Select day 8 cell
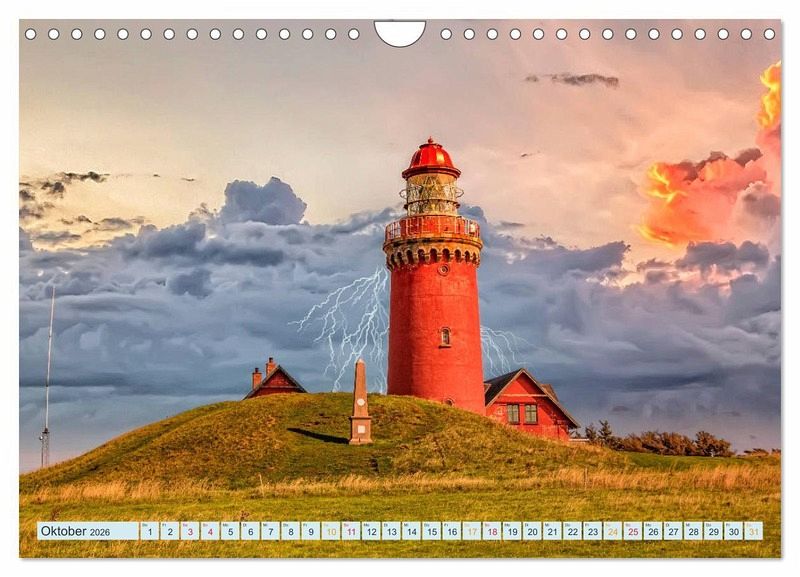800x577 pixels. 290,531
